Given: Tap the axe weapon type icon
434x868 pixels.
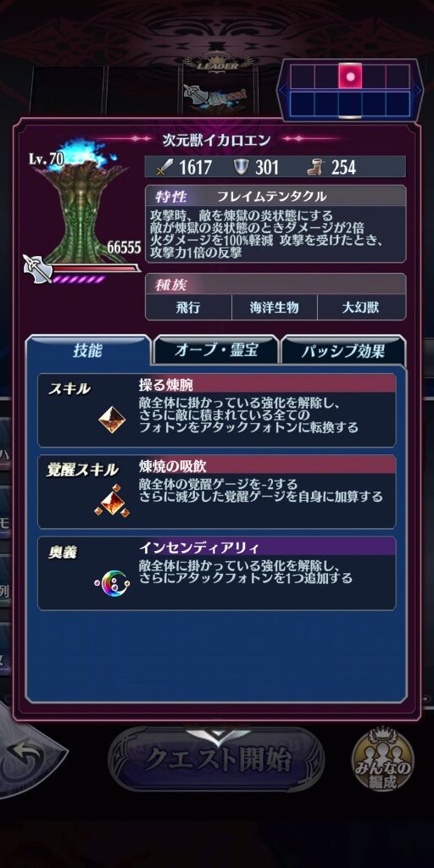Looking at the screenshot, I should 37,269.
